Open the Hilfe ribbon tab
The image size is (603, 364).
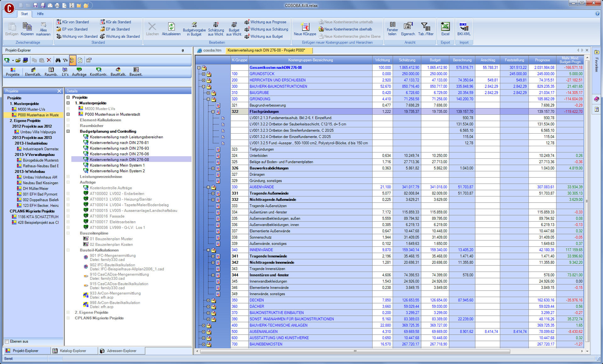40,14
